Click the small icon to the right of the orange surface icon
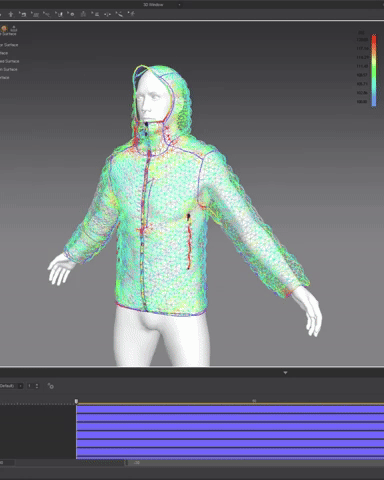 [14, 29]
